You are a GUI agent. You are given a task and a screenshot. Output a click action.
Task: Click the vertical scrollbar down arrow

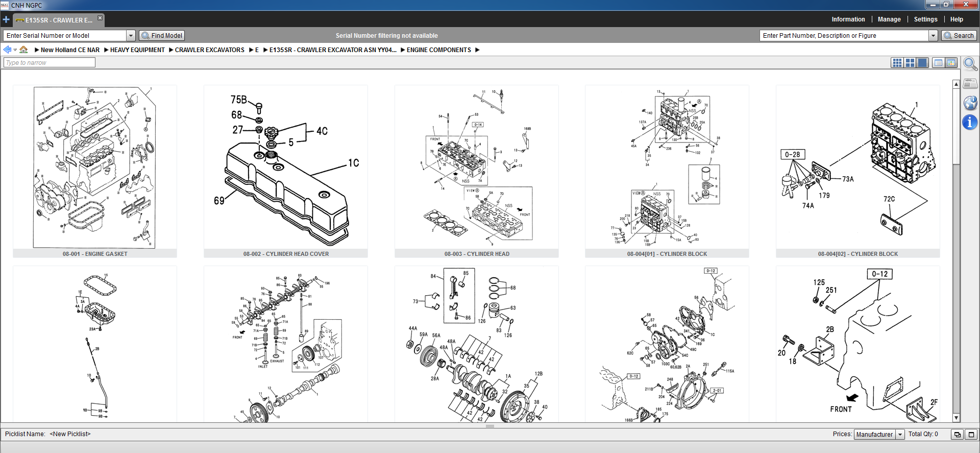(x=956, y=418)
